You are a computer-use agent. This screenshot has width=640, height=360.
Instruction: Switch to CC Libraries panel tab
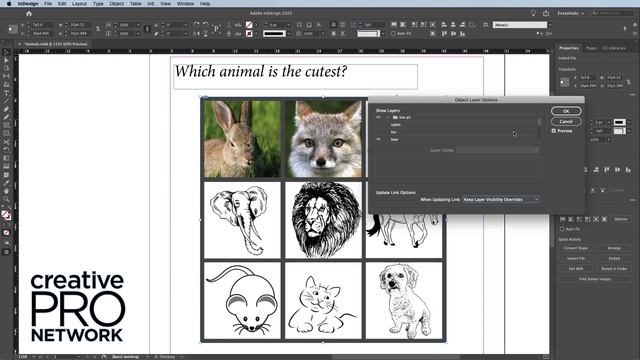614,48
